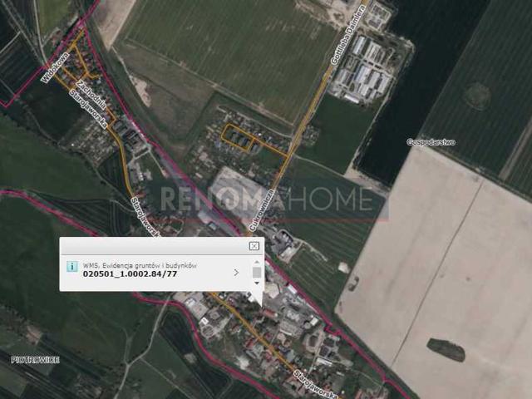This screenshot has width=532, height=399.
Task: Click the PIOTROWICE locality label
Action: [x=35, y=360]
